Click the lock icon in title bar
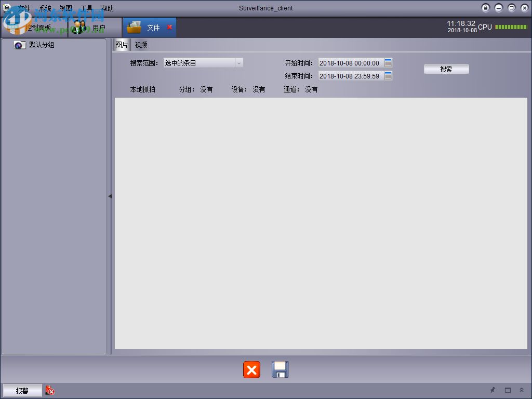The height and width of the screenshot is (399, 532). 486,8
